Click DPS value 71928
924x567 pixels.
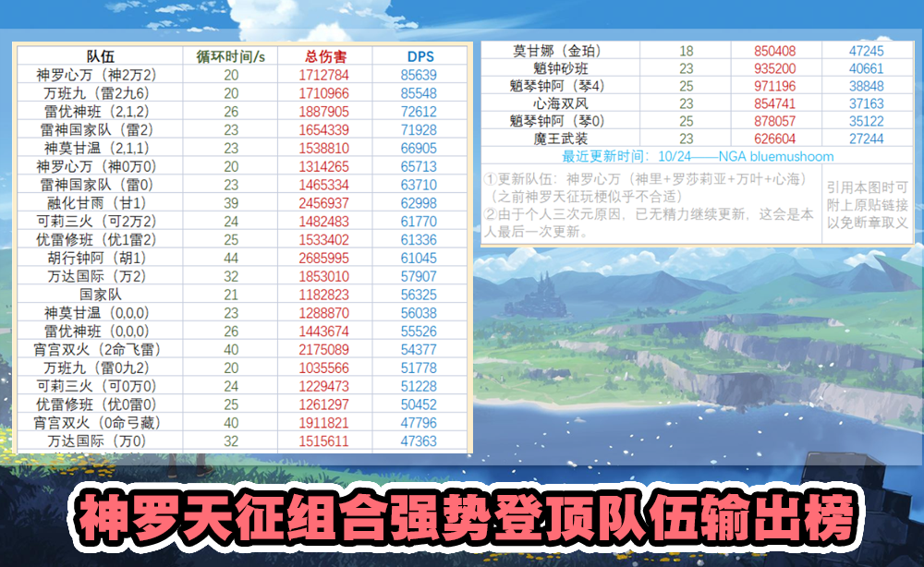(419, 130)
